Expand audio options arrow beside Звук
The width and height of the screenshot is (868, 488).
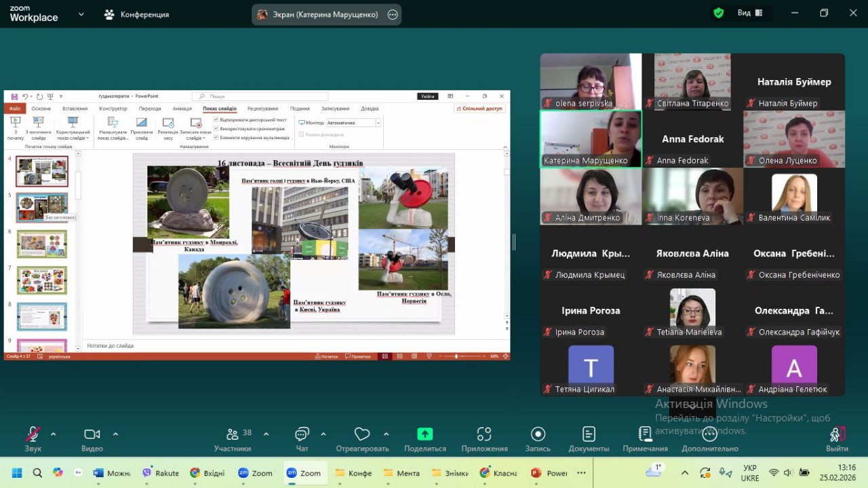[x=54, y=434]
